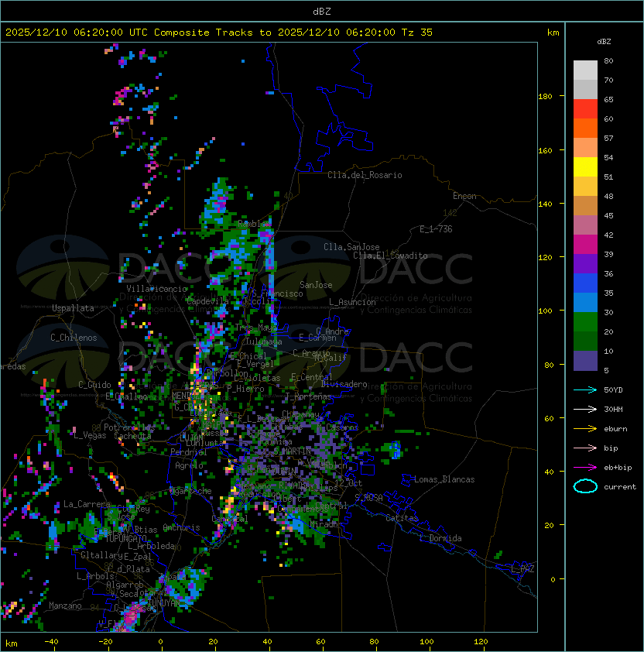
Task: Click the 'eb+bip' legend label
Action: 618,468
